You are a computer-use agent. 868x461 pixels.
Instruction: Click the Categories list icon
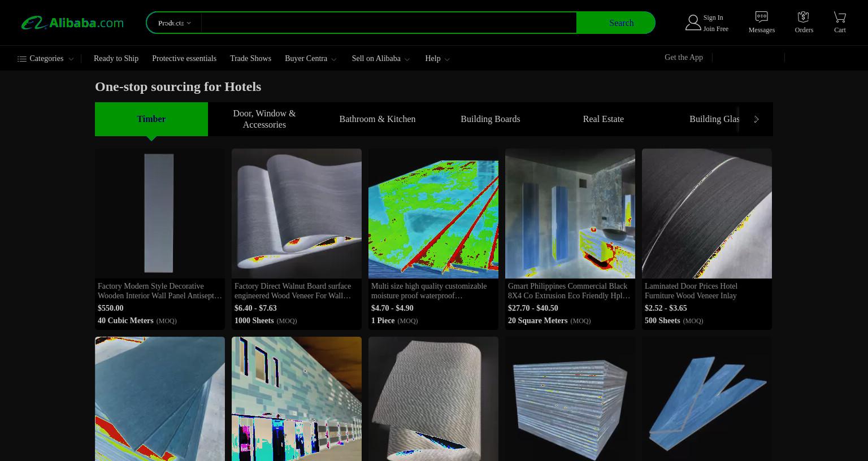click(x=22, y=59)
